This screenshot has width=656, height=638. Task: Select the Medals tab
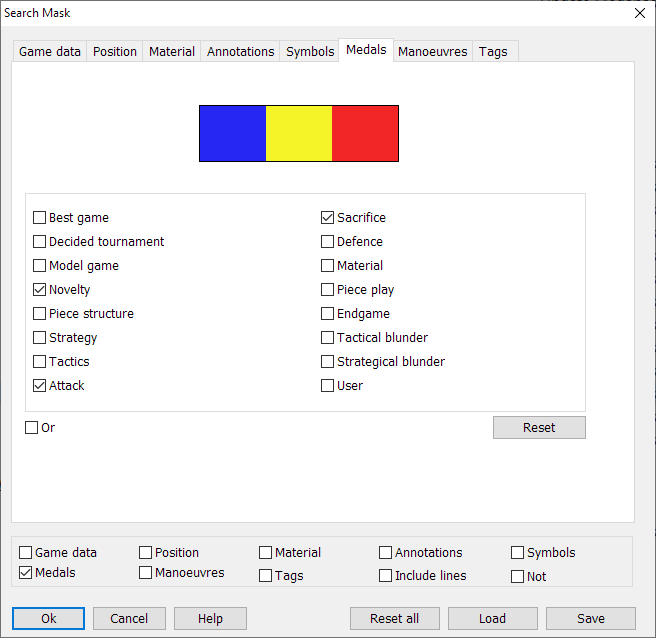click(x=366, y=50)
